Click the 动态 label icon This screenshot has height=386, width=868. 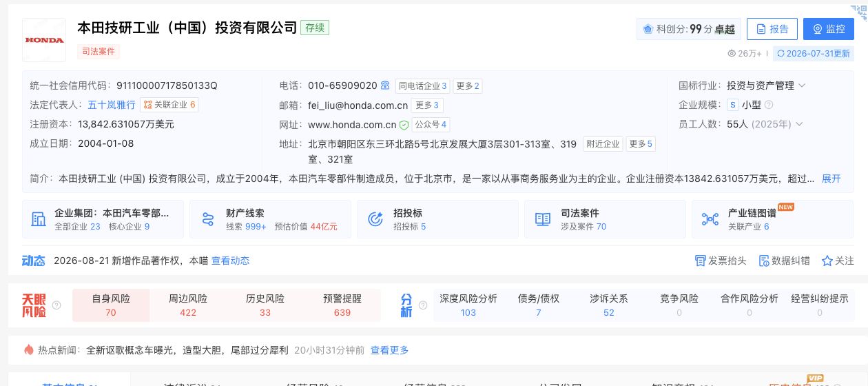point(33,261)
